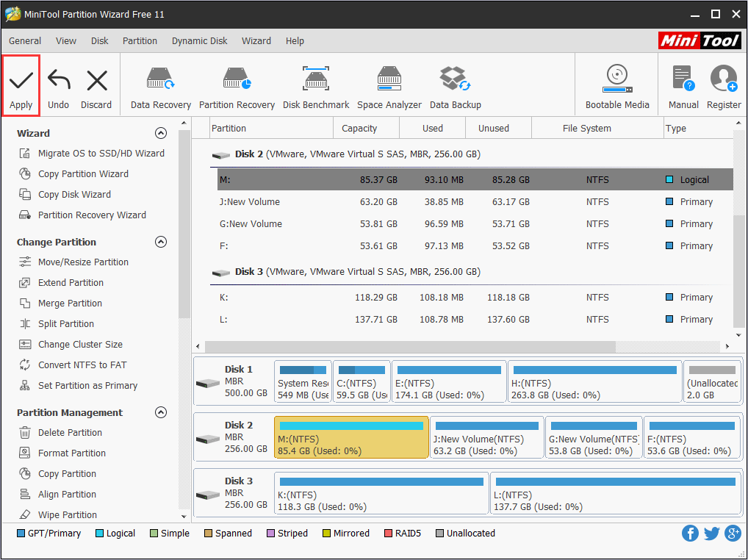Open Data Backup tool

tap(455, 88)
